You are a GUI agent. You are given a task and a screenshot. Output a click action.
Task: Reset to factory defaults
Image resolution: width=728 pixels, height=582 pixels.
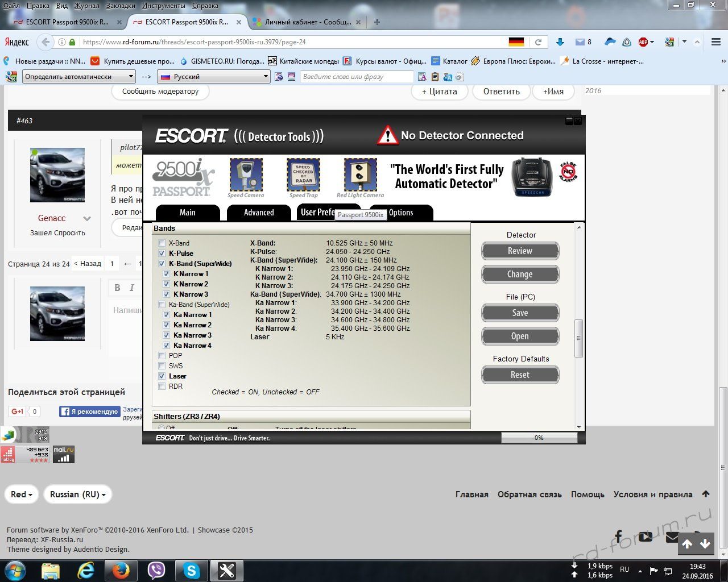pos(520,375)
